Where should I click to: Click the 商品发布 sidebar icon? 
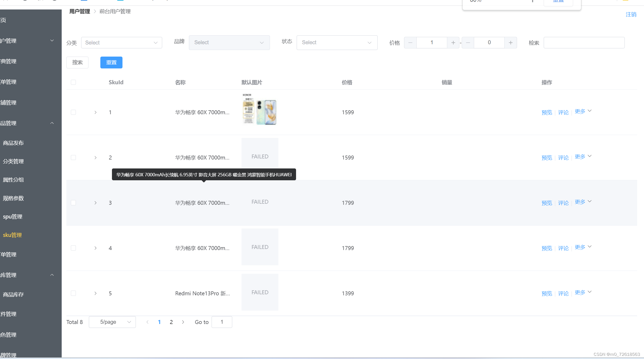tap(13, 142)
